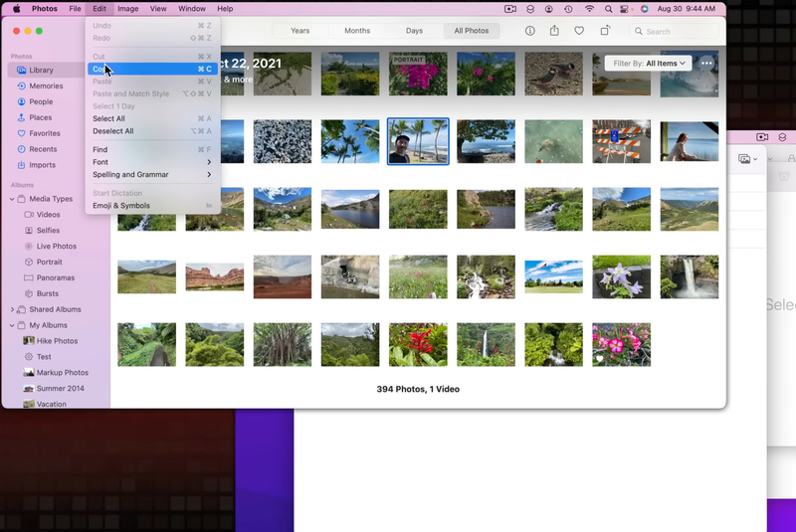Open the Image menu
Image resolution: width=796 pixels, height=532 pixels.
[x=128, y=9]
